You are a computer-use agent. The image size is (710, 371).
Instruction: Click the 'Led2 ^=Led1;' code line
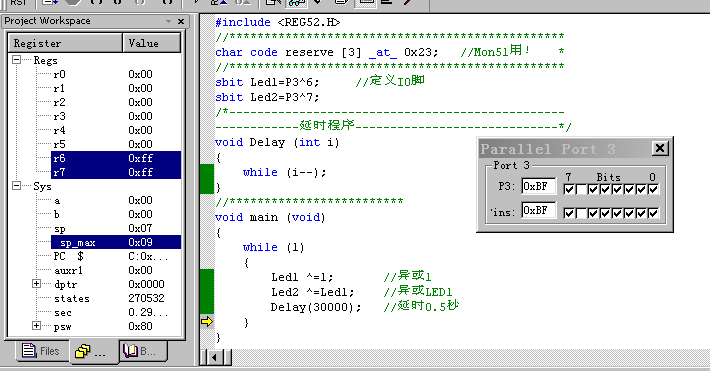point(312,292)
